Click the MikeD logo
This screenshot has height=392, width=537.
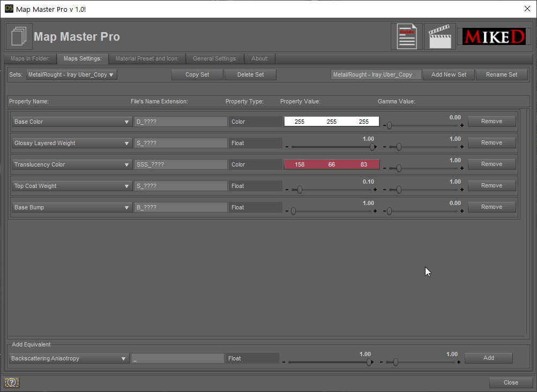click(494, 36)
